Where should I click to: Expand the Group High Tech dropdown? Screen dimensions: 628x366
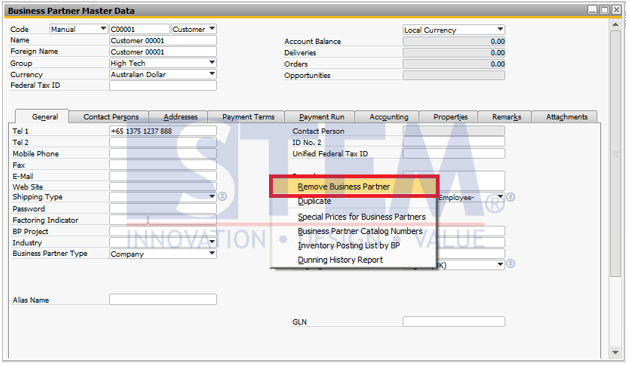(x=212, y=63)
